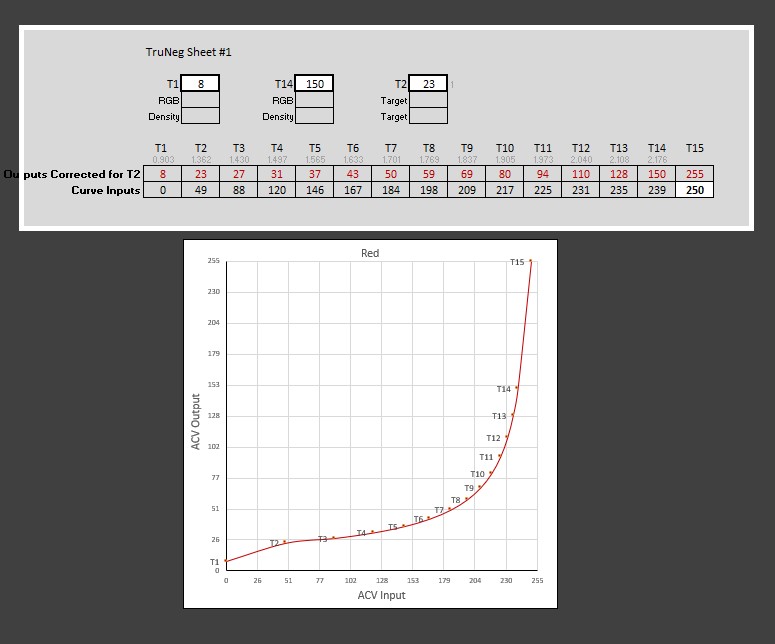Click the chart title "Red"
775x644 pixels.
(370, 254)
